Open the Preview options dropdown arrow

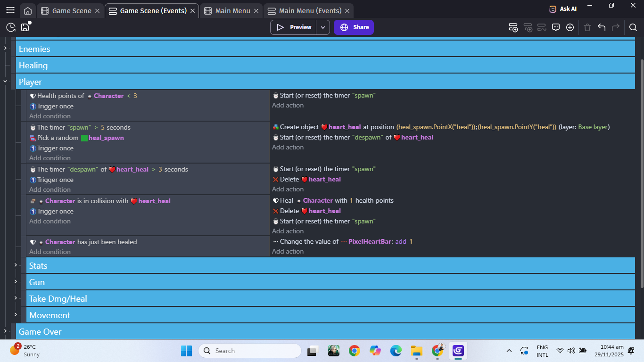323,27
